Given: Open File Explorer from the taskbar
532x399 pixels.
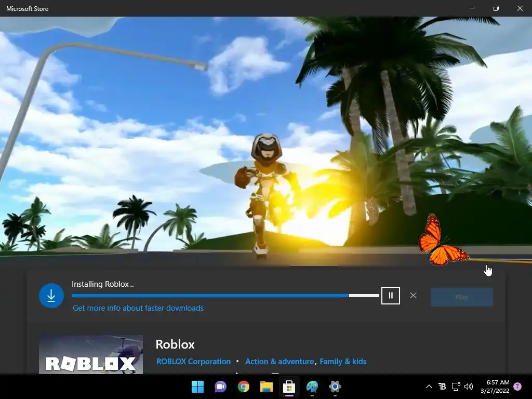Looking at the screenshot, I should [x=267, y=387].
